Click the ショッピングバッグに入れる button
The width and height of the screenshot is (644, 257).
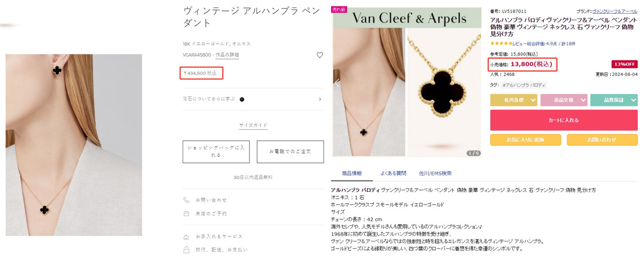pos(216,151)
